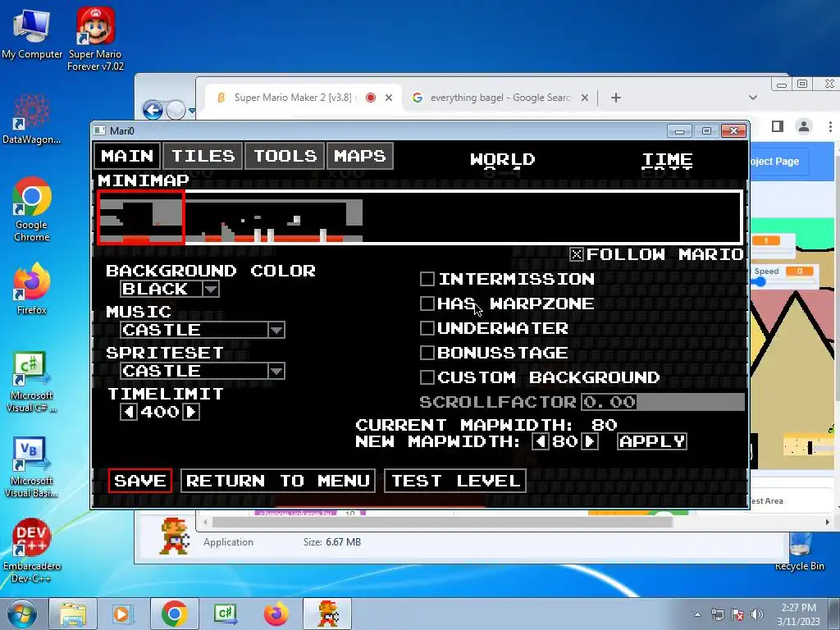This screenshot has width=840, height=630.
Task: Select the Recycle Bin desktop icon
Action: coord(800,552)
